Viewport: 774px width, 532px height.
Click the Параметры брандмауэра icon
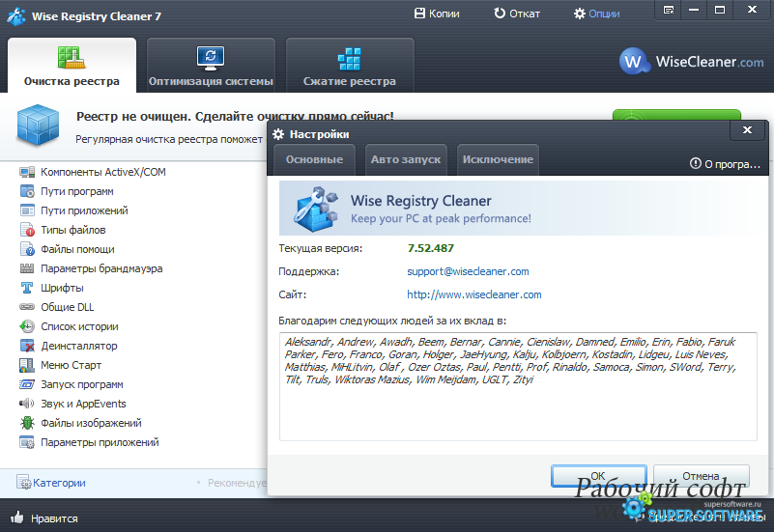point(27,268)
